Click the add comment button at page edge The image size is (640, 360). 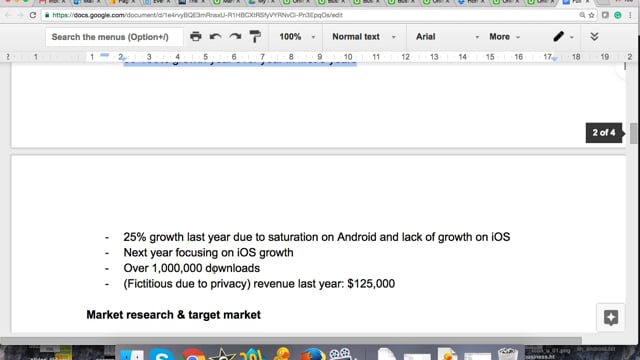tap(611, 318)
